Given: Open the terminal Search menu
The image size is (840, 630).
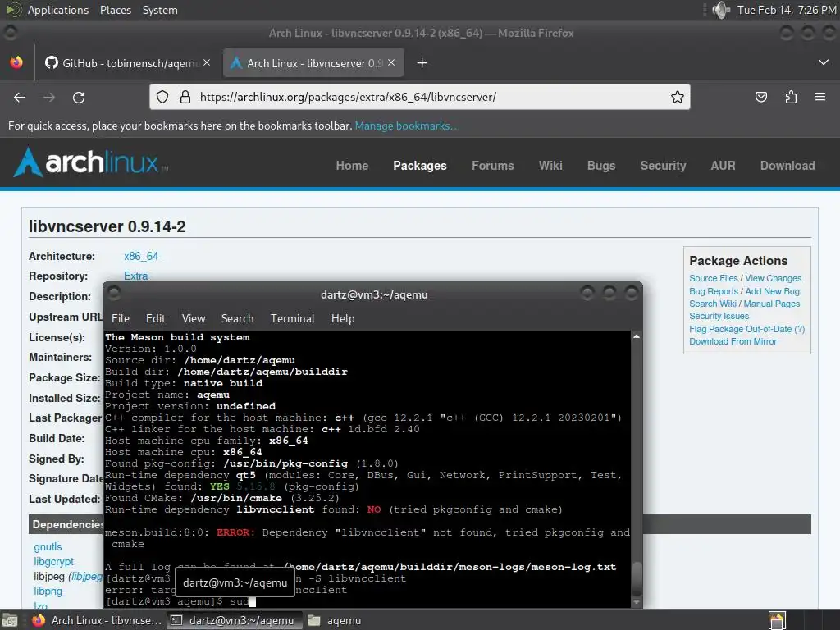Looking at the screenshot, I should (237, 318).
